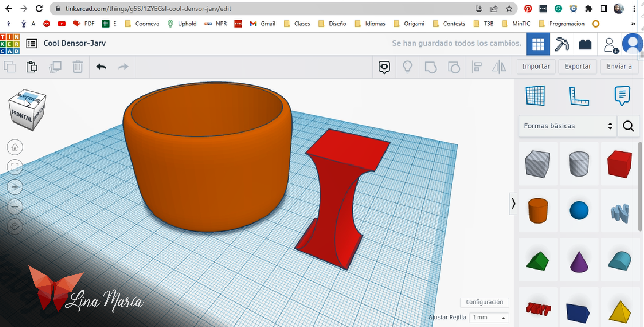The image size is (644, 327).
Task: Zoom in with the plus button
Action: point(15,187)
